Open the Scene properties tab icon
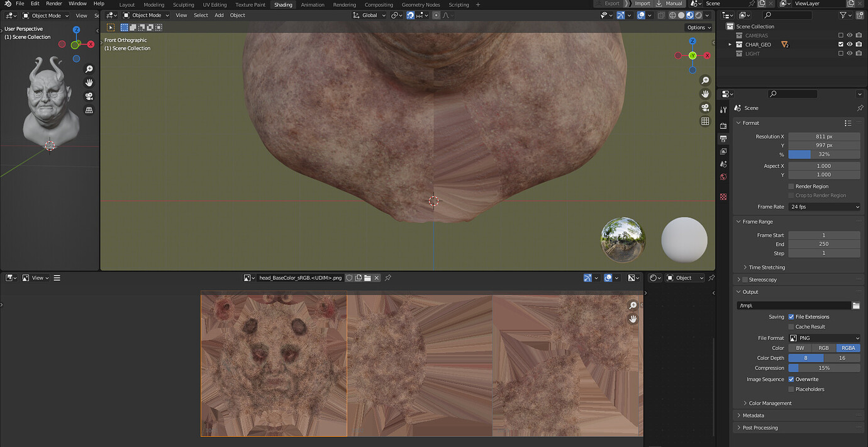Viewport: 868px width, 447px height. click(723, 164)
